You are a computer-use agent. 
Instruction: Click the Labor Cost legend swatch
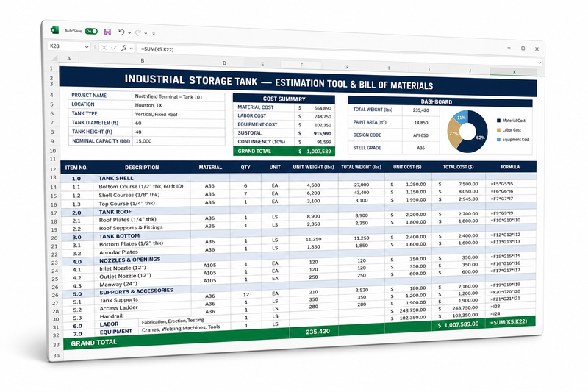498,129
